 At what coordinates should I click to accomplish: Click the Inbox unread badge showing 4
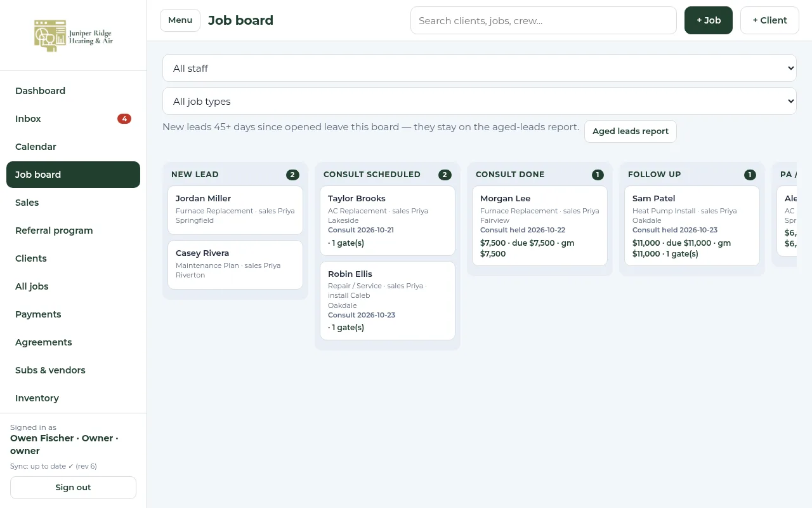(124, 119)
